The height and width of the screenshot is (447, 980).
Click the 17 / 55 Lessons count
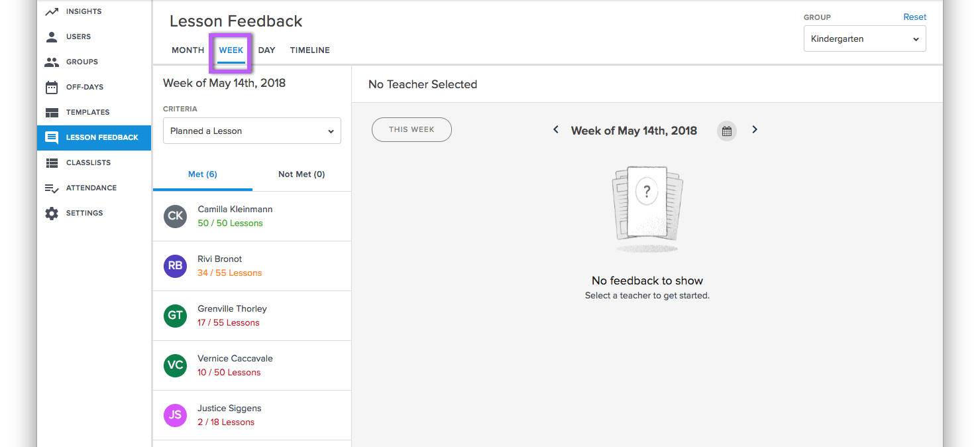click(229, 323)
